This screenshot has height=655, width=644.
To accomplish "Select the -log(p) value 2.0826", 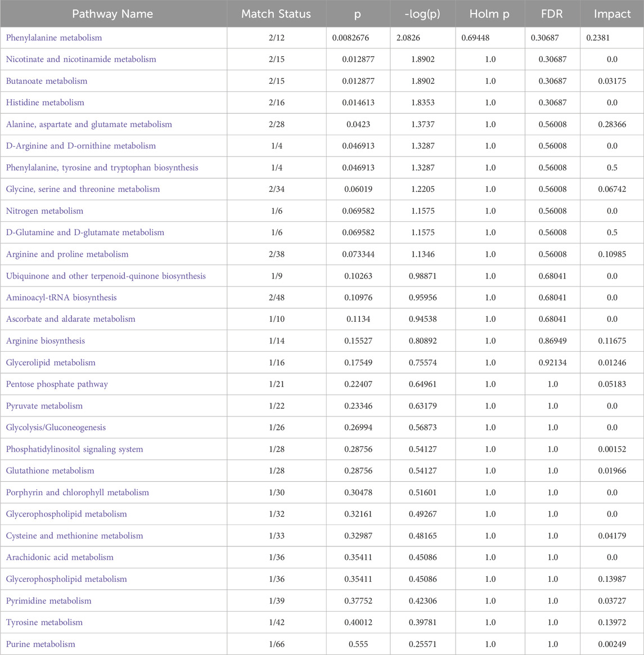I will (408, 38).
